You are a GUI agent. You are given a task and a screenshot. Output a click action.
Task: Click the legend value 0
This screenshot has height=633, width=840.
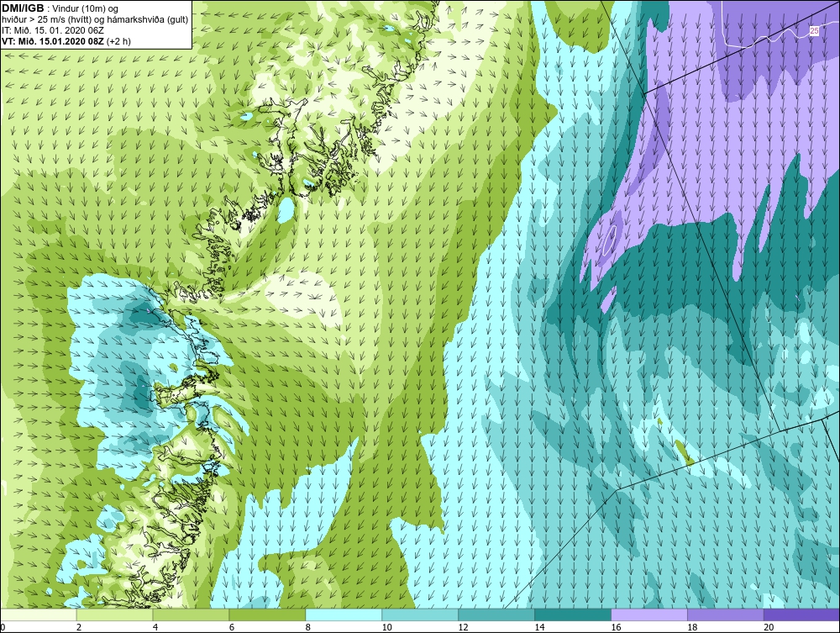click(x=3, y=627)
